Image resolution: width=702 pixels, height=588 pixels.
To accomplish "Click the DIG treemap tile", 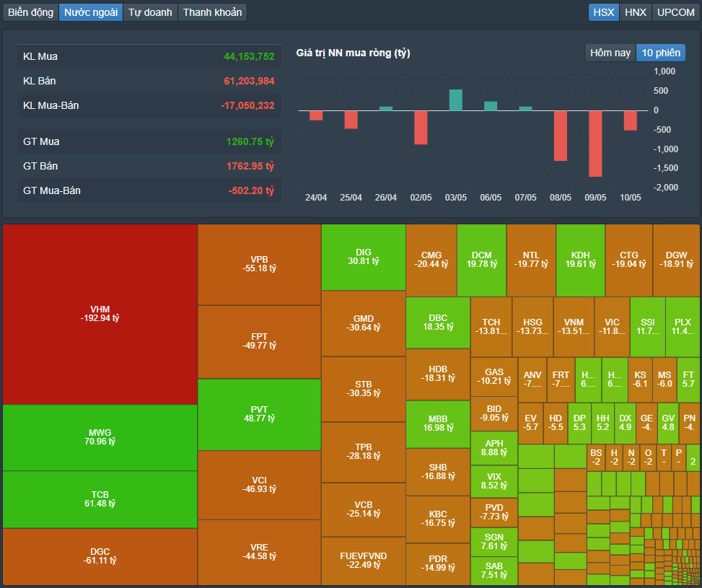I will tap(363, 257).
